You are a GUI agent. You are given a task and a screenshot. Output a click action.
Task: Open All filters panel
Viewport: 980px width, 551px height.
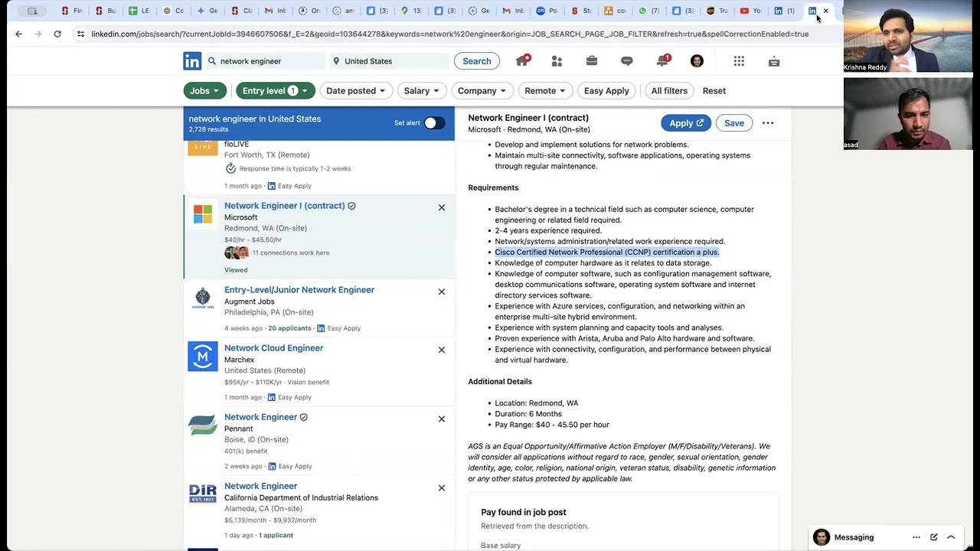[x=669, y=90]
